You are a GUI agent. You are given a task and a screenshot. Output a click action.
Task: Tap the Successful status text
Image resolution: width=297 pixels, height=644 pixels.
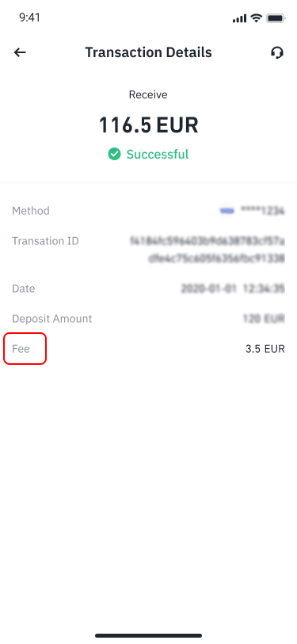click(x=158, y=155)
